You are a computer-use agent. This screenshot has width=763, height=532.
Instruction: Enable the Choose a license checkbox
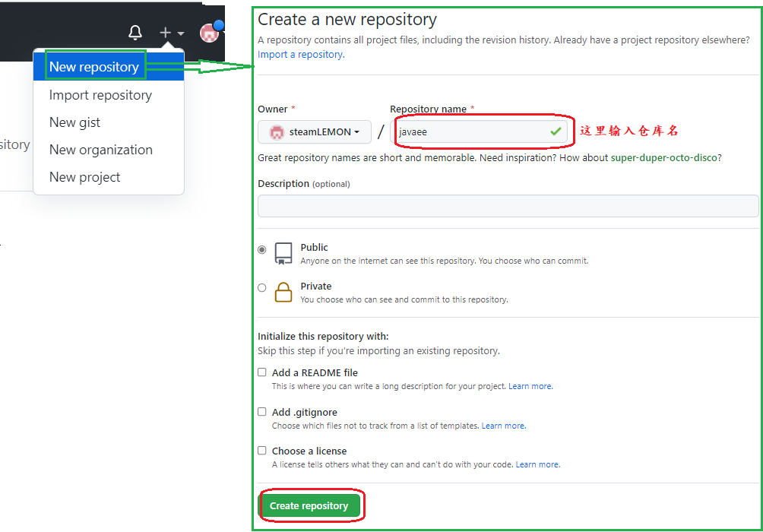click(x=261, y=451)
